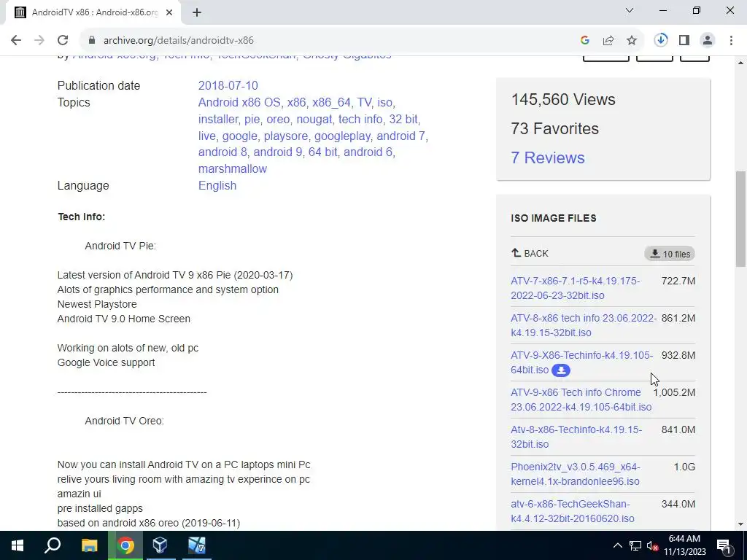The height and width of the screenshot is (560, 747).
Task: Open the Chrome three-dot menu
Action: [731, 41]
